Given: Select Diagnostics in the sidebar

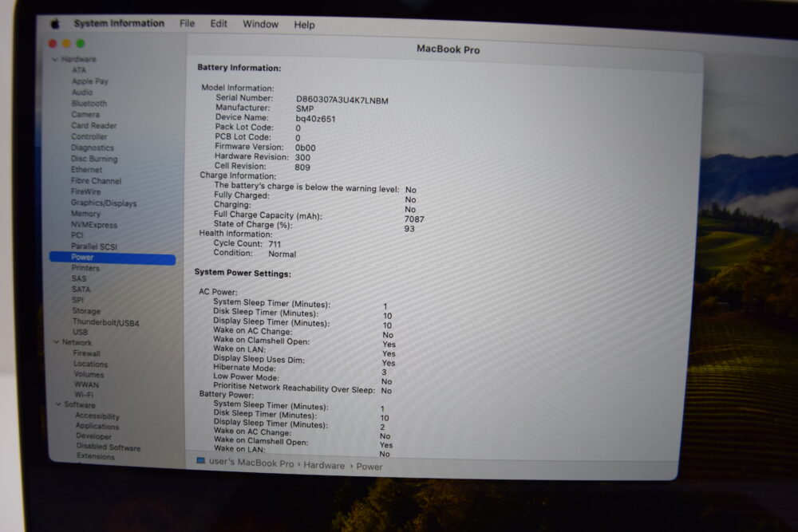Looking at the screenshot, I should point(93,148).
